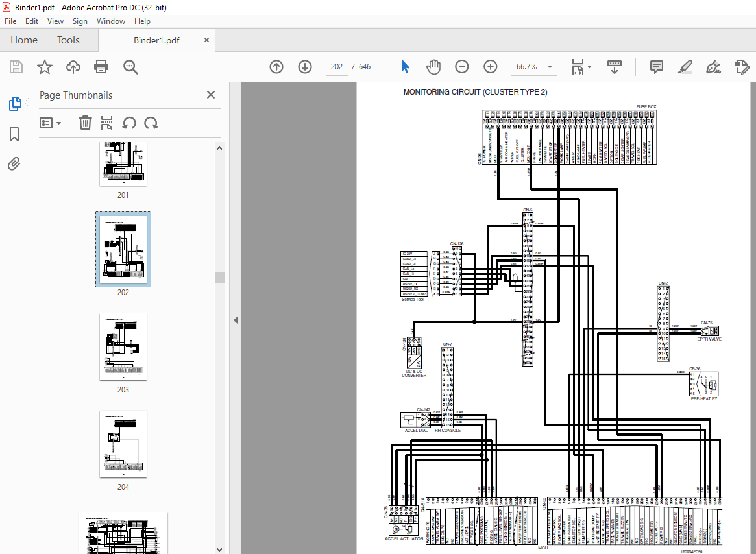The width and height of the screenshot is (756, 554).
Task: Click the upload to cloud icon
Action: pyautogui.click(x=73, y=67)
